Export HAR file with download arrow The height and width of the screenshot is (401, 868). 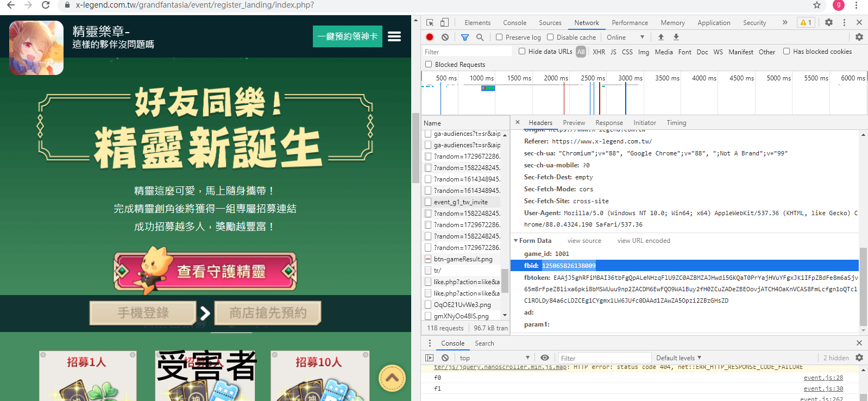(676, 37)
